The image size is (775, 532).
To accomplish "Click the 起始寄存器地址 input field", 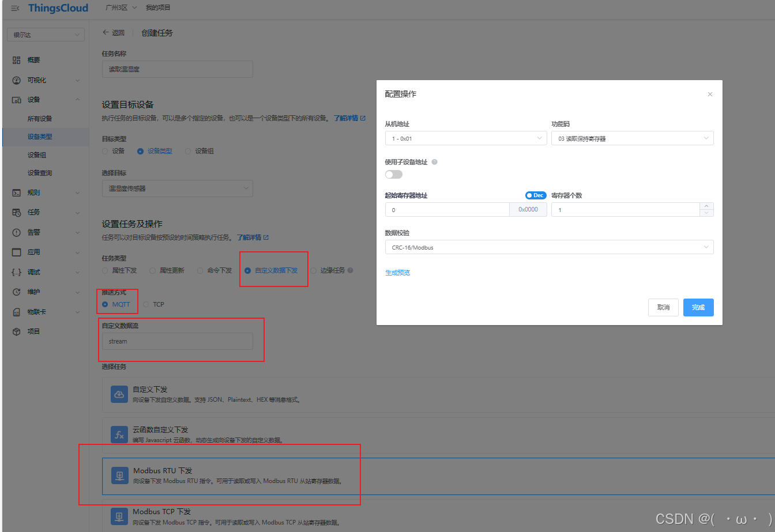I will [447, 210].
